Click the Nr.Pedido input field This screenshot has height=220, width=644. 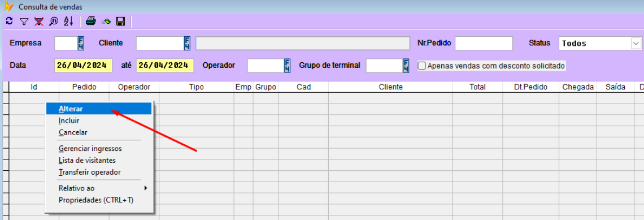(484, 43)
